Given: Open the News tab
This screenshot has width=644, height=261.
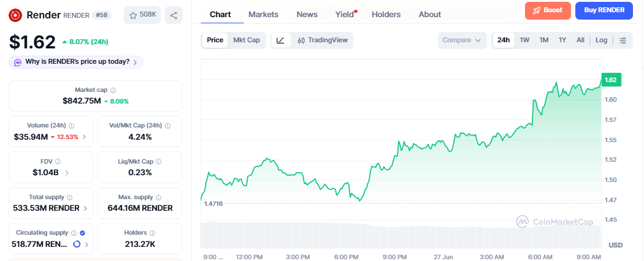Looking at the screenshot, I should point(307,14).
